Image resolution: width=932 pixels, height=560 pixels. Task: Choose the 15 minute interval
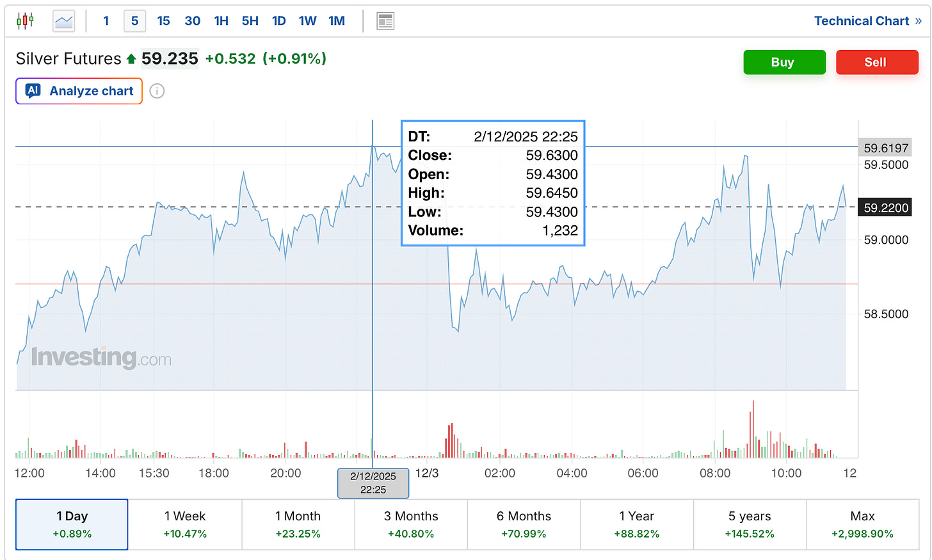coord(163,21)
